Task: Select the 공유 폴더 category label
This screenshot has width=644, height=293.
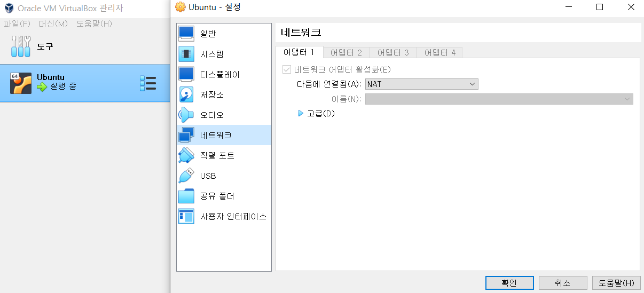Action: [x=217, y=196]
